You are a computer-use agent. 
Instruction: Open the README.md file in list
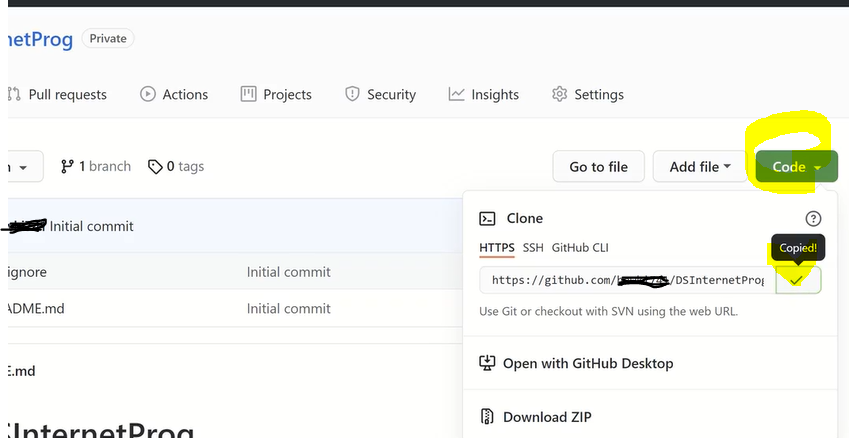tap(36, 309)
